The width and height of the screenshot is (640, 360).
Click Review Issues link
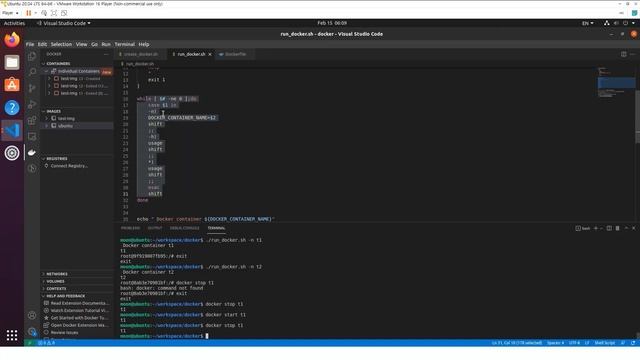(64, 333)
